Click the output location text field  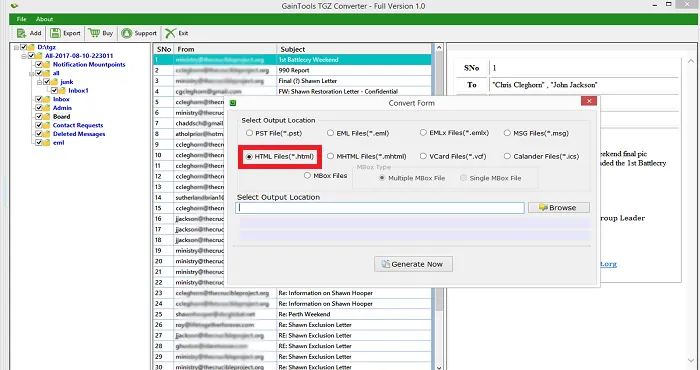[380, 208]
